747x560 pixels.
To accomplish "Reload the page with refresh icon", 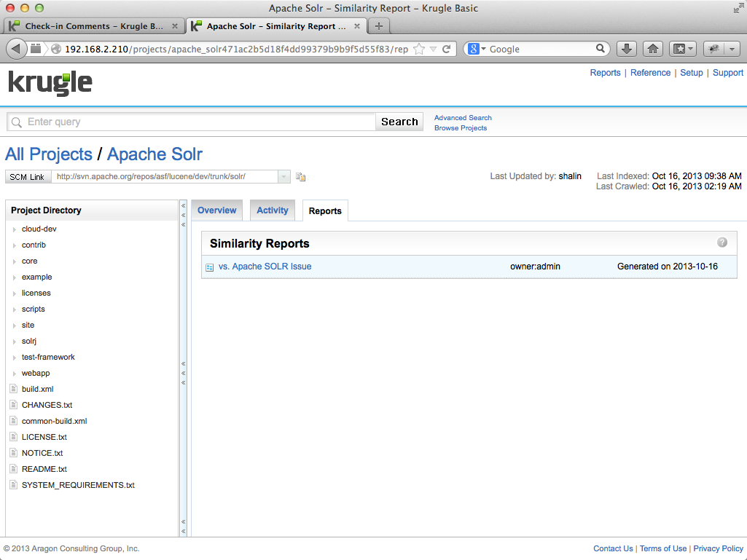I will (x=447, y=49).
